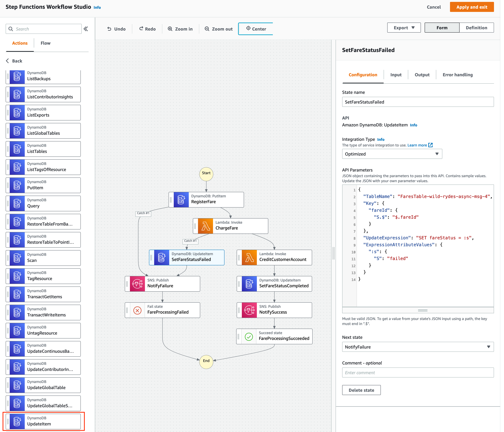Click the Start node circle

206,174
